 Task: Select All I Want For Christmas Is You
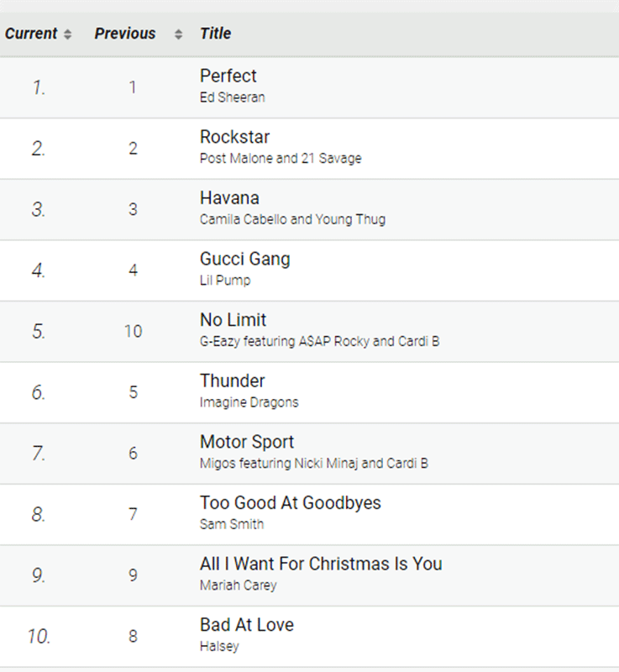(x=321, y=564)
